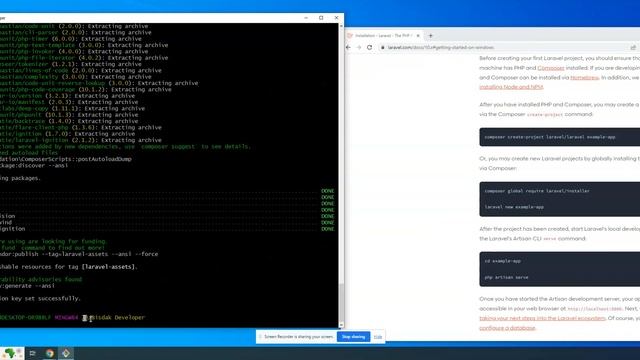Open the Homebrew link in docs

(x=584, y=77)
